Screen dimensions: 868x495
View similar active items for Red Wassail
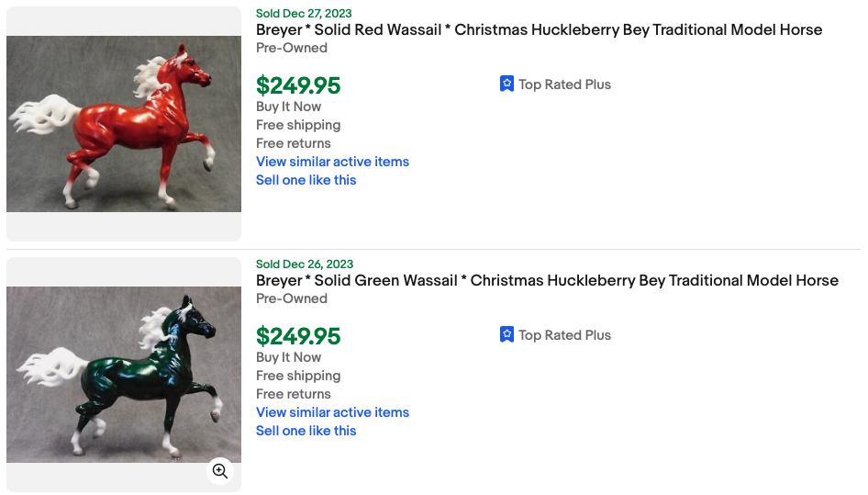click(x=332, y=162)
